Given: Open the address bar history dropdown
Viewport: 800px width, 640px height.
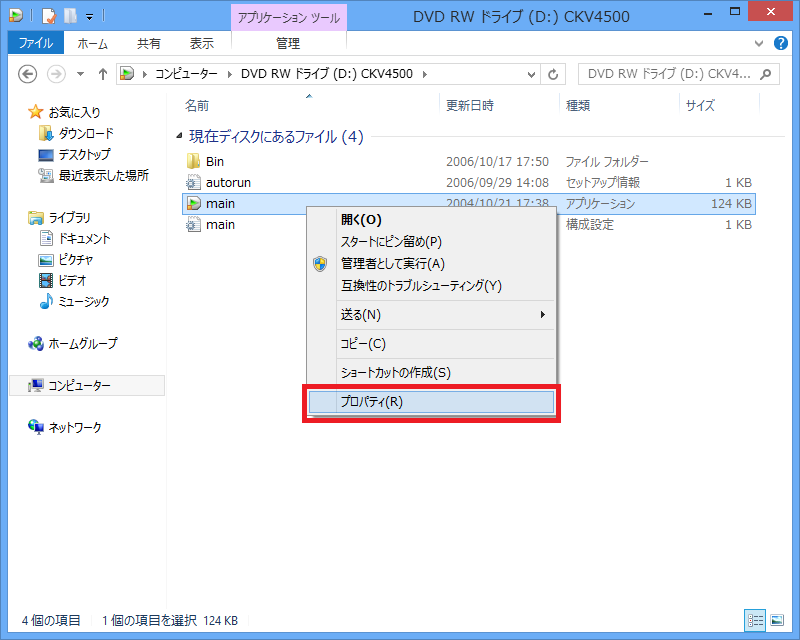Looking at the screenshot, I should coord(530,74).
